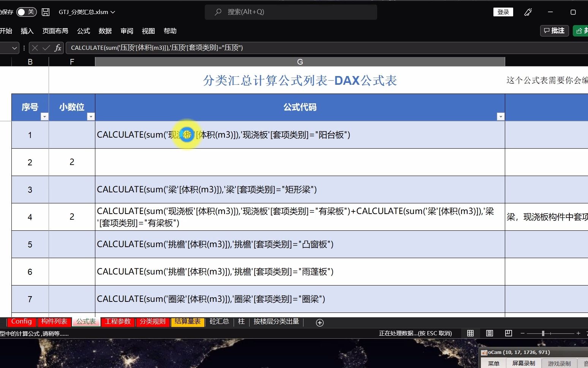
Task: Open the 批注 comments toggle button
Action: pyautogui.click(x=554, y=31)
